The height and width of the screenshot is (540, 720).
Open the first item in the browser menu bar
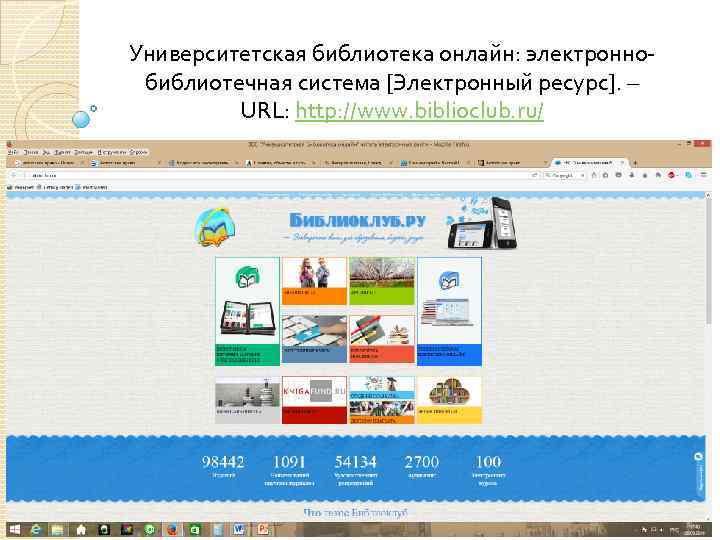click(x=12, y=152)
